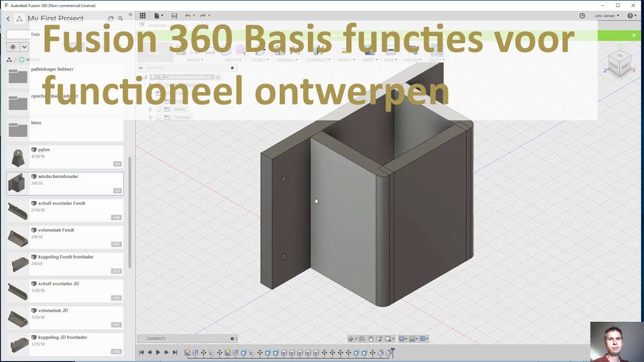The width and height of the screenshot is (644, 362).
Task: Open version V23 of koppeling Fendt frontlader
Action: pos(116,271)
